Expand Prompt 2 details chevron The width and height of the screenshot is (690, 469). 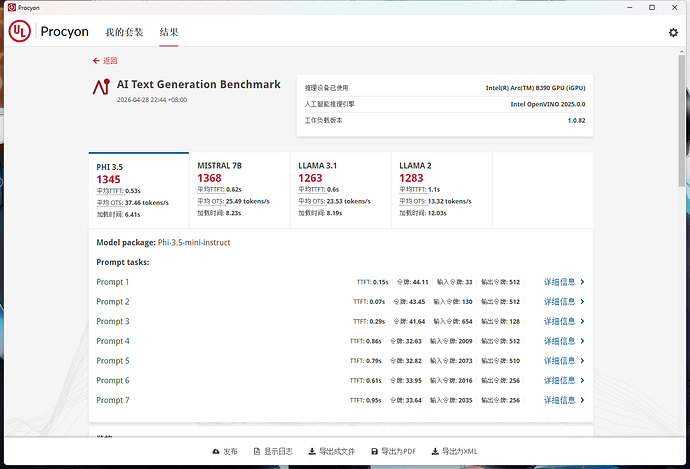[582, 302]
